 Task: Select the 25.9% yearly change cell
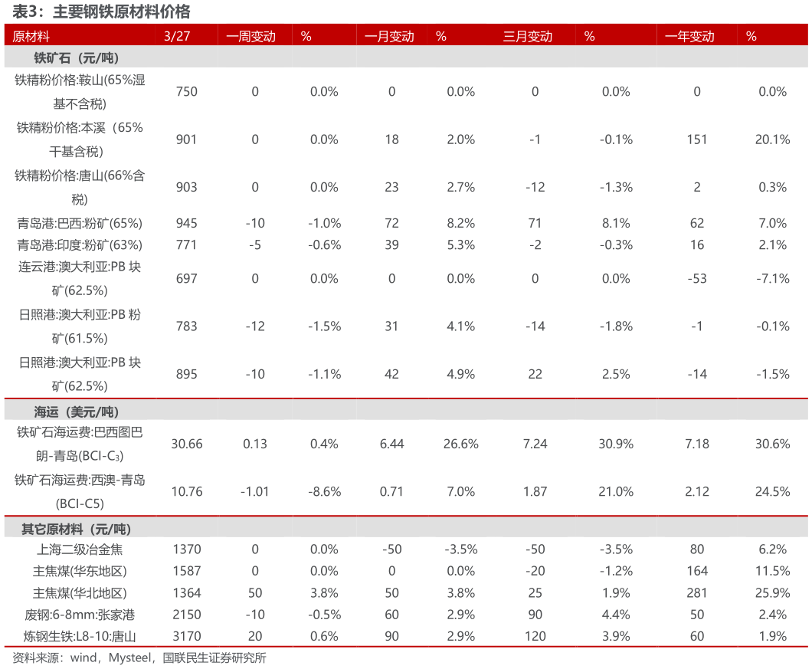click(x=772, y=592)
